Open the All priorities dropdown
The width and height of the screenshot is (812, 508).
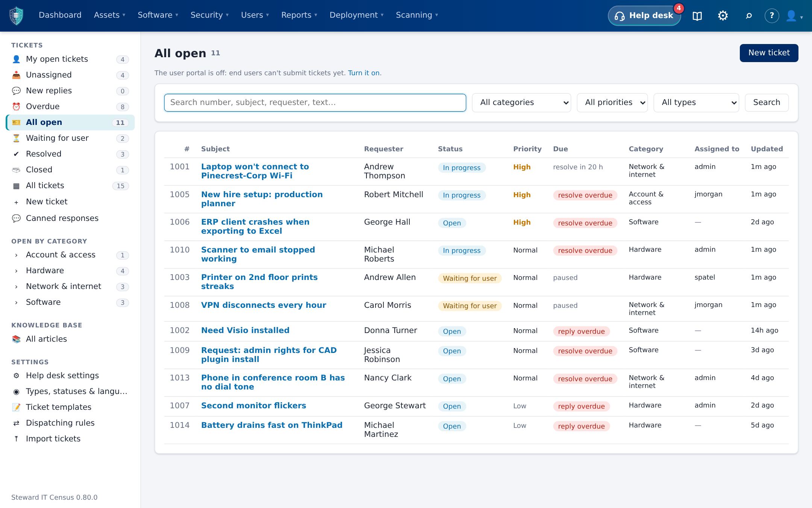click(612, 103)
